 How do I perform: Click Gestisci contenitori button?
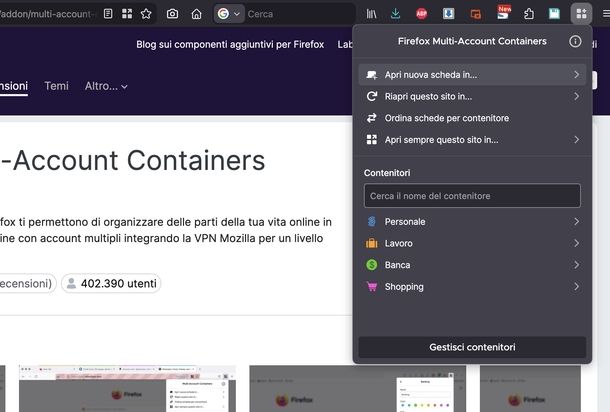tap(472, 347)
